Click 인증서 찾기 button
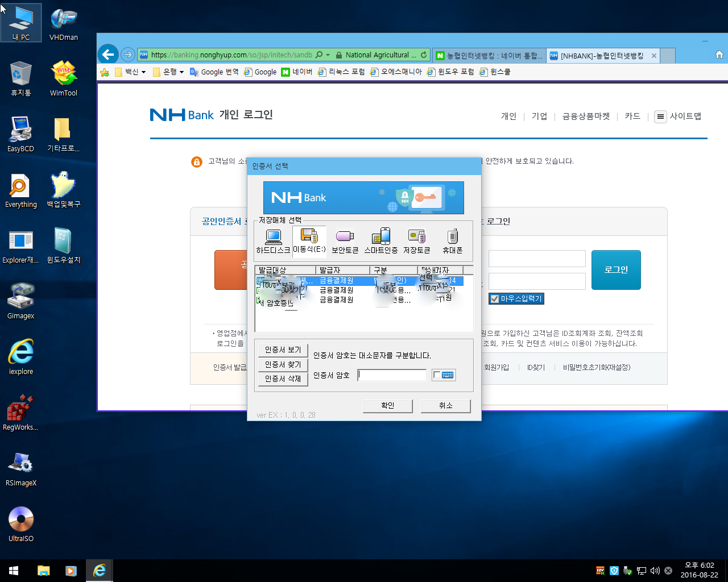728x582 pixels. pyautogui.click(x=283, y=364)
